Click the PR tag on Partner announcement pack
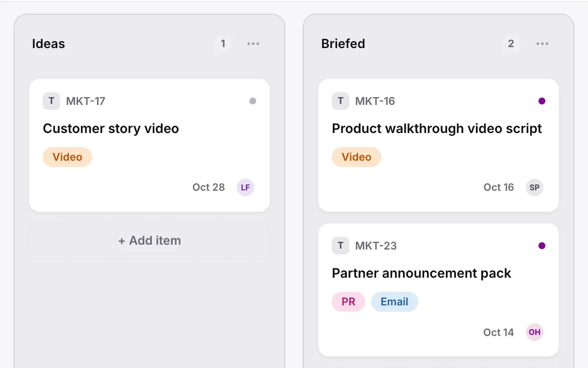The width and height of the screenshot is (588, 368). [348, 302]
